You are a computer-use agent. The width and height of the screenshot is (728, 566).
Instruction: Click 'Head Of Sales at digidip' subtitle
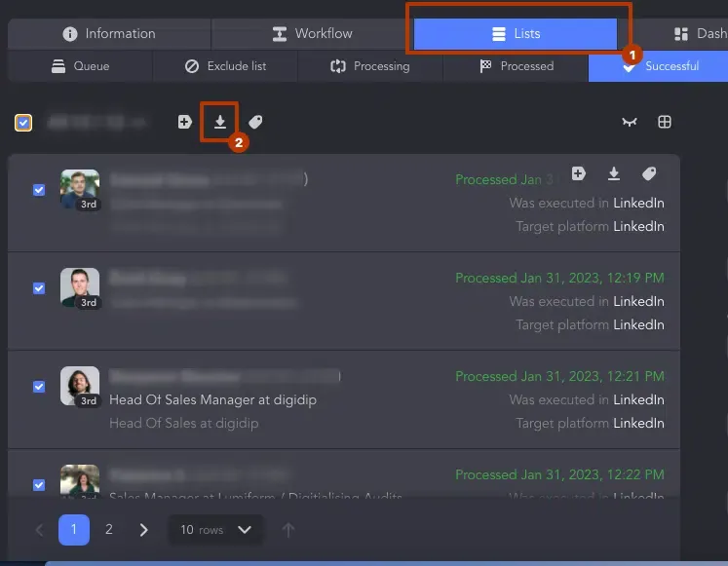coord(184,424)
